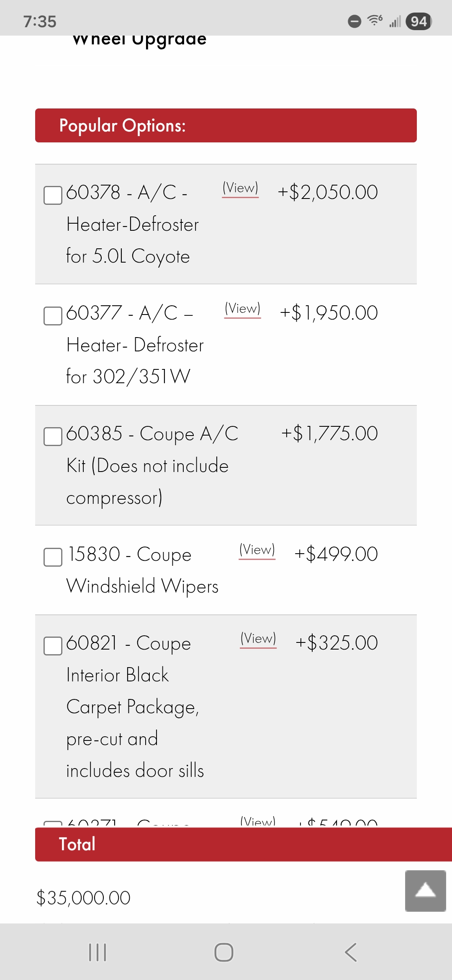This screenshot has width=452, height=980.
Task: Tap the $35,000.00 total amount
Action: point(83,898)
